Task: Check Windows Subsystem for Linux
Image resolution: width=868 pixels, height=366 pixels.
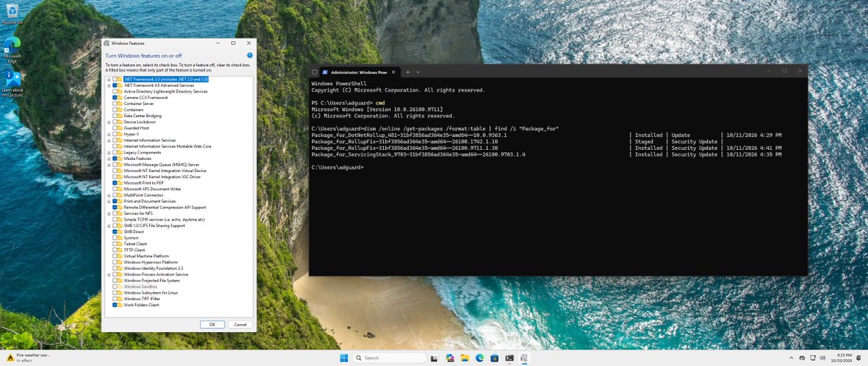Action: 114,292
